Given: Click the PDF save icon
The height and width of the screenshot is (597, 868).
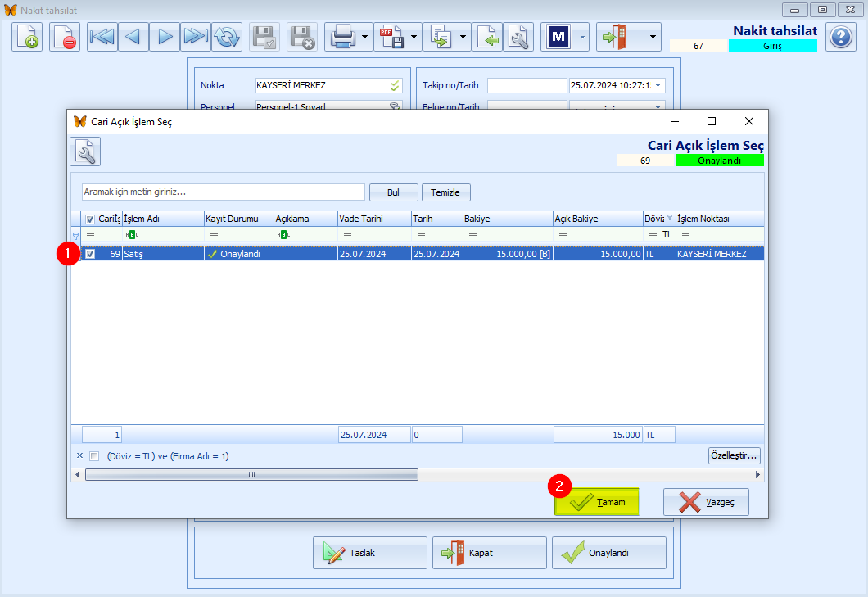Looking at the screenshot, I should point(391,37).
